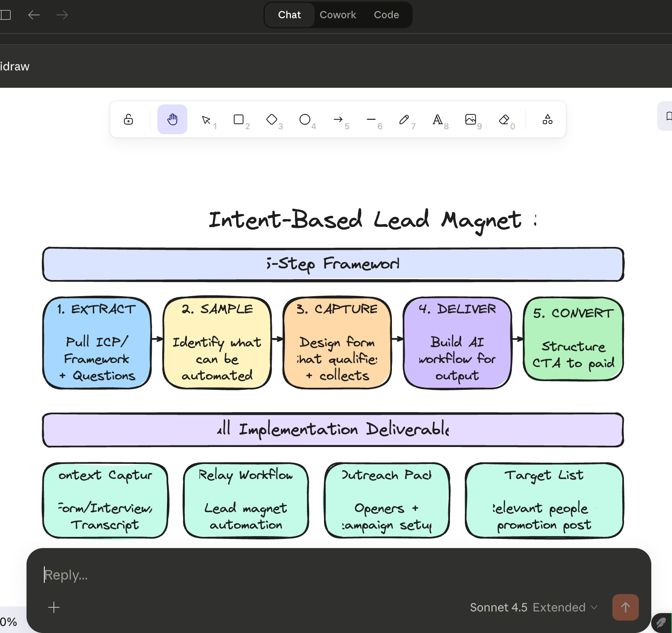This screenshot has width=672, height=633.
Task: Switch to the Cowork tab
Action: click(338, 15)
